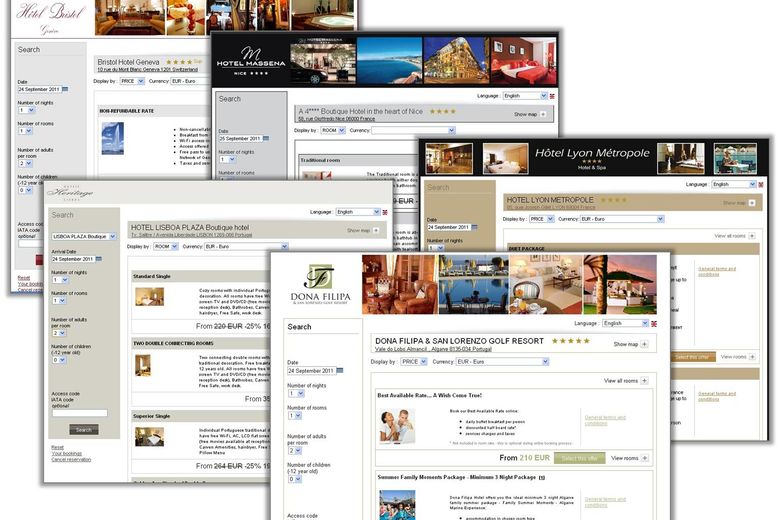This screenshot has height=520, width=780.
Task: Click the Arrival Date field on Lisboa Plaza page
Action: point(73,259)
